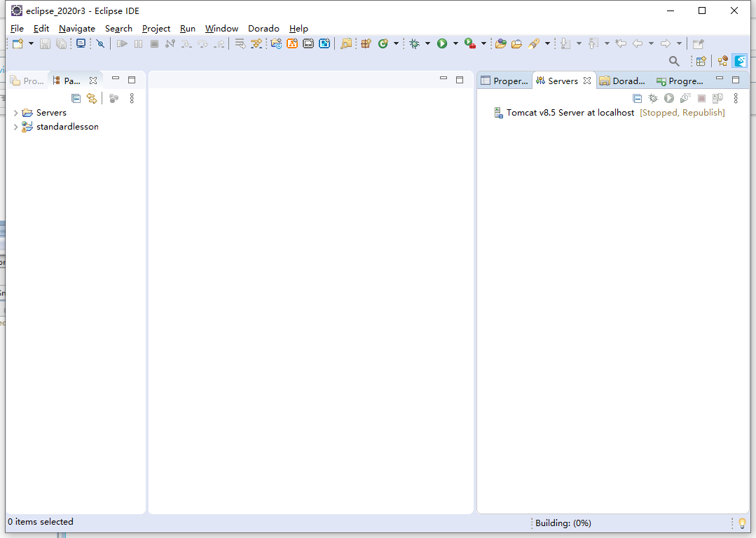Click the Save icon in toolbar
The width and height of the screenshot is (756, 538).
(45, 44)
